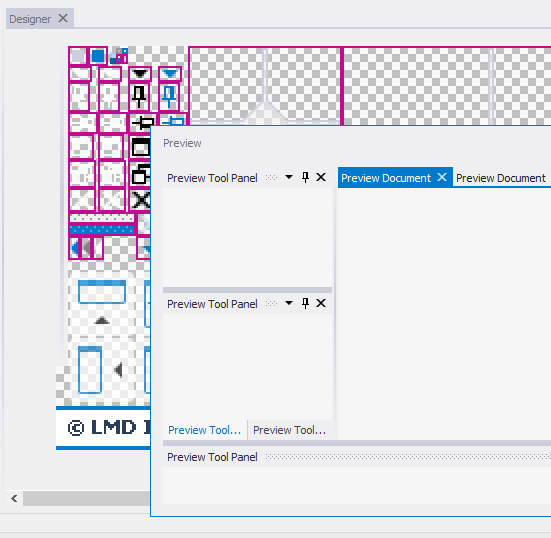Select the blue dropdown triangle sprite
The height and width of the screenshot is (538, 551).
170,74
